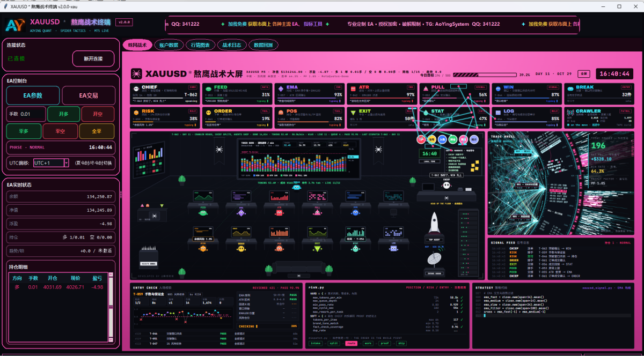Click the CHIEF agent card icon

136,89
